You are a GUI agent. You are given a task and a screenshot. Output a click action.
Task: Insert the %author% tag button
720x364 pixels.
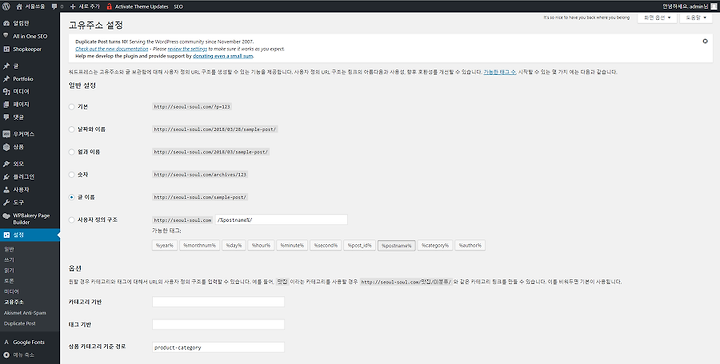point(470,246)
